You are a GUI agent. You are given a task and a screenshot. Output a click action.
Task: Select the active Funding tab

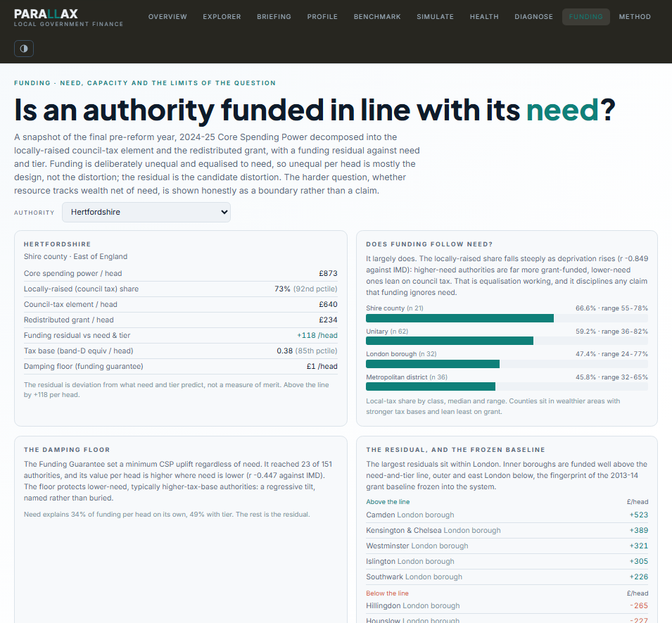point(586,17)
